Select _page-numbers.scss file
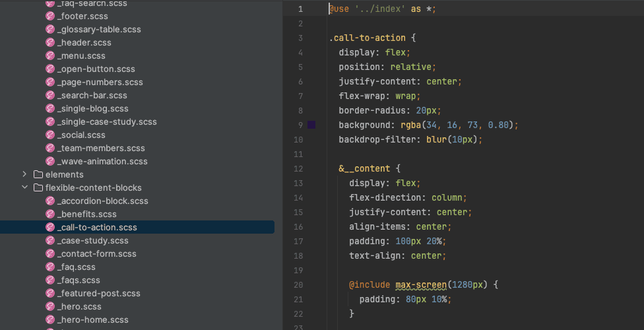The height and width of the screenshot is (330, 644). click(x=100, y=82)
